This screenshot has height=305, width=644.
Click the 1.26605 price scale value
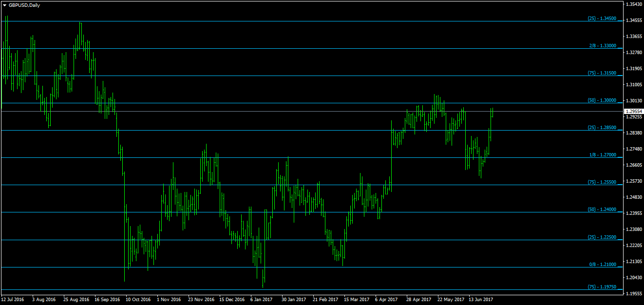[x=633, y=165]
